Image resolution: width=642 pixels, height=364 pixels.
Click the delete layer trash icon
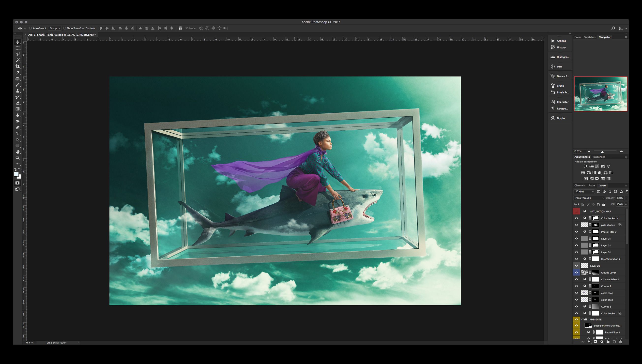(x=621, y=342)
